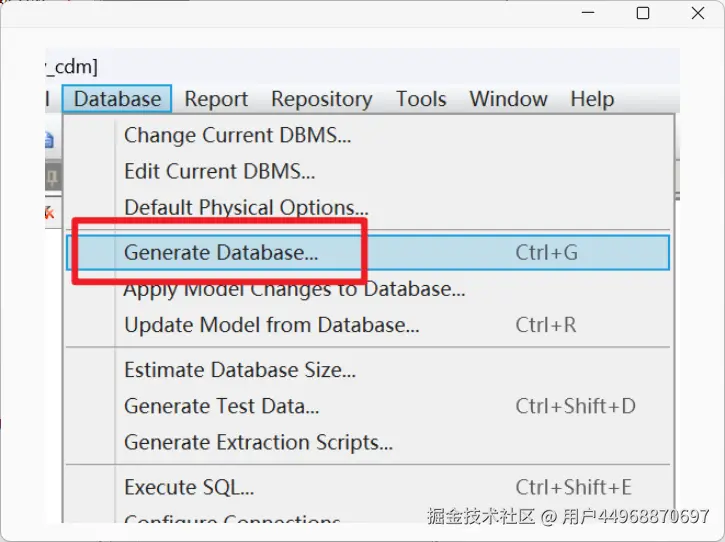Maximize the application window

tap(643, 14)
